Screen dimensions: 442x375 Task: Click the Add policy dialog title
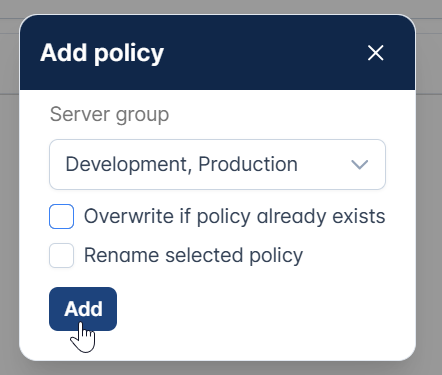[102, 53]
